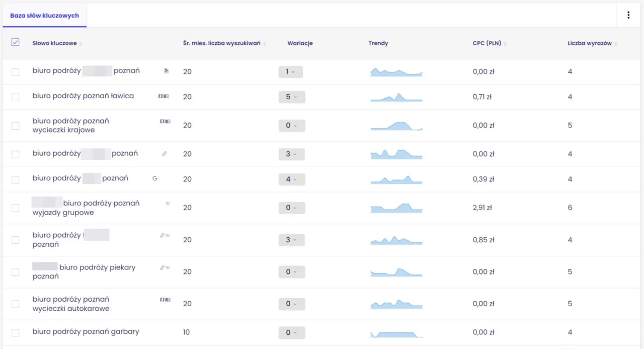Select the 'biuro podróży poznań garbary' checkbox
This screenshot has width=644, height=349.
pyautogui.click(x=15, y=333)
